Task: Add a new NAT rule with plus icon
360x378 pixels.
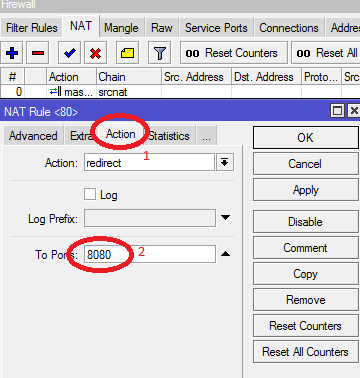Action: click(x=12, y=53)
